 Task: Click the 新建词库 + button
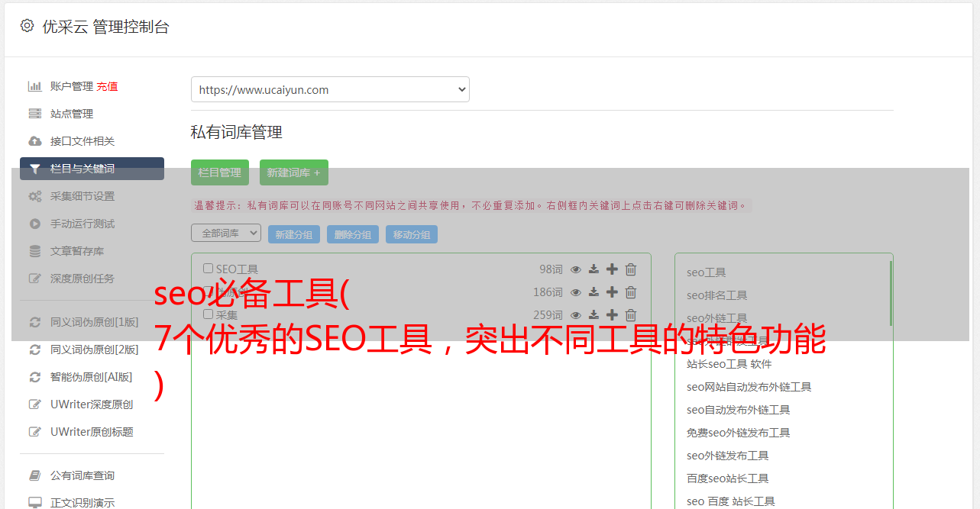click(294, 172)
